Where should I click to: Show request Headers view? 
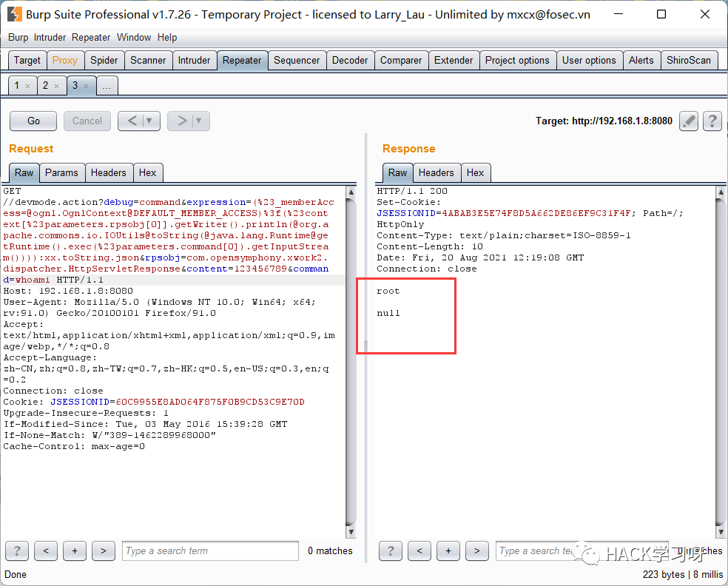click(x=109, y=172)
